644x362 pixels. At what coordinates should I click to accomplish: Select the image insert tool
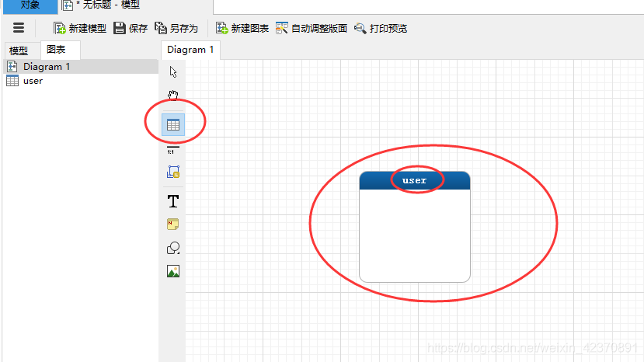coord(173,271)
